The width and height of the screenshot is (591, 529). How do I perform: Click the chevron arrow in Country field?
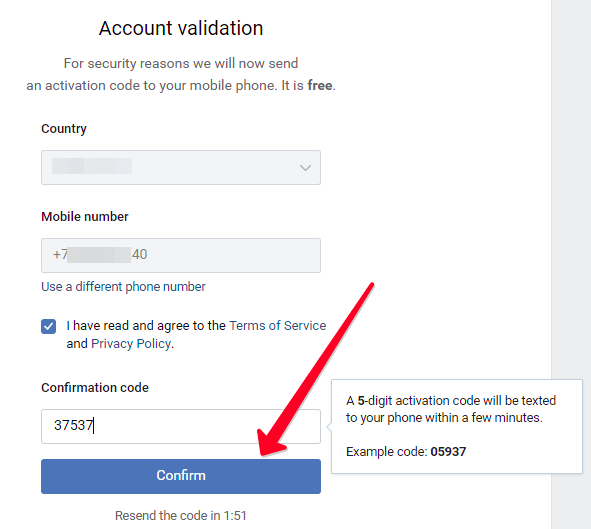pyautogui.click(x=305, y=168)
